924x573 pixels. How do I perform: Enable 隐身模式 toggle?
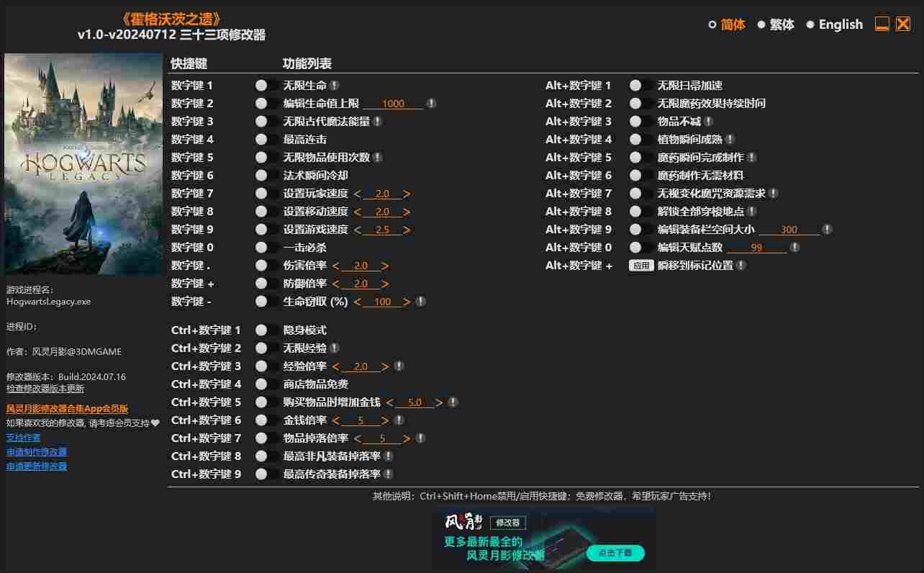(x=267, y=330)
